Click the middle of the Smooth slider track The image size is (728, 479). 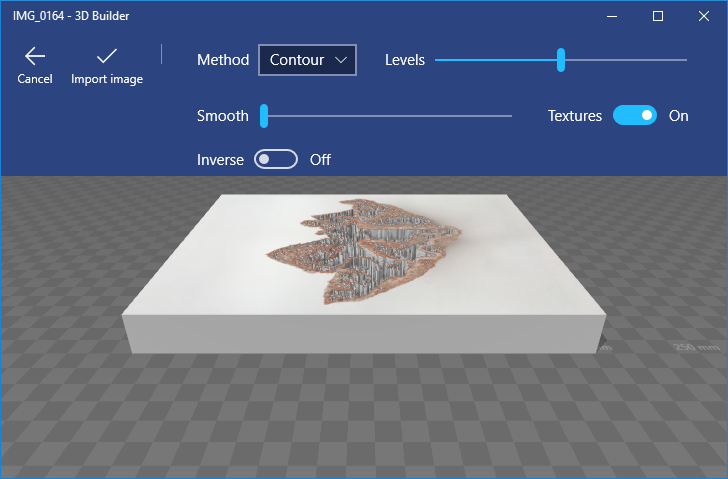point(388,116)
